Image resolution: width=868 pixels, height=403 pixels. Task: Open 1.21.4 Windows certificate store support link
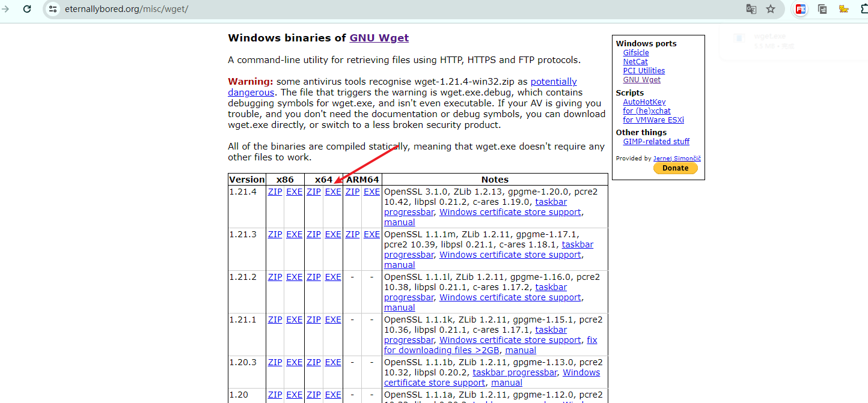tap(510, 212)
